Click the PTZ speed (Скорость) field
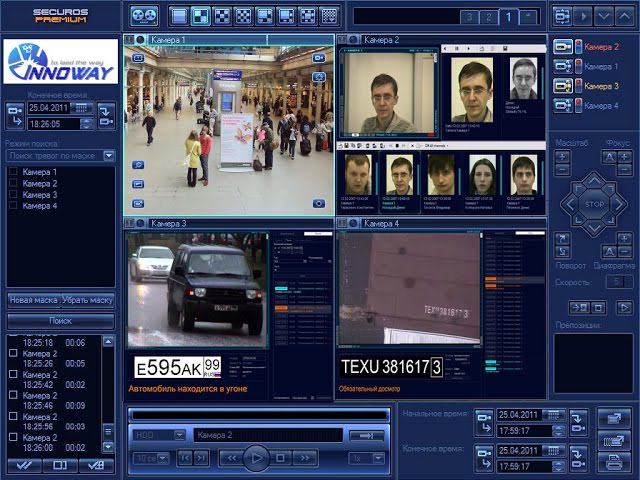Screen dimensions: 640x480 click(618, 282)
